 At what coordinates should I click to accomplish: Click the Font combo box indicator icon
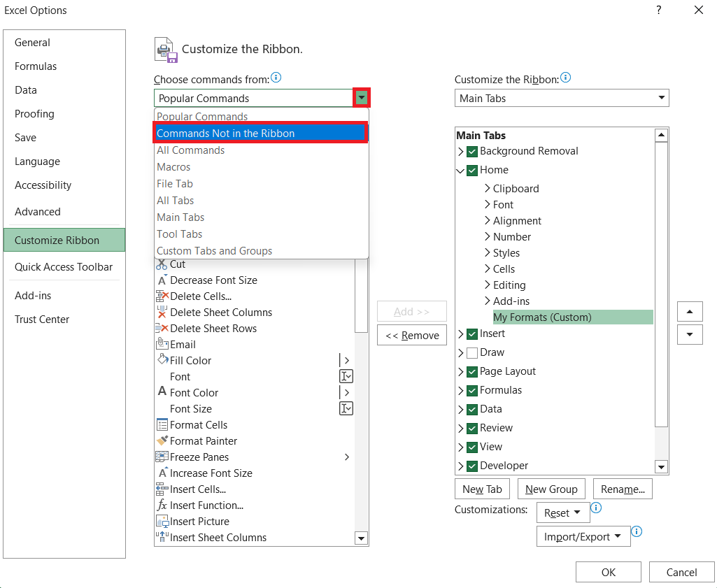tap(346, 376)
